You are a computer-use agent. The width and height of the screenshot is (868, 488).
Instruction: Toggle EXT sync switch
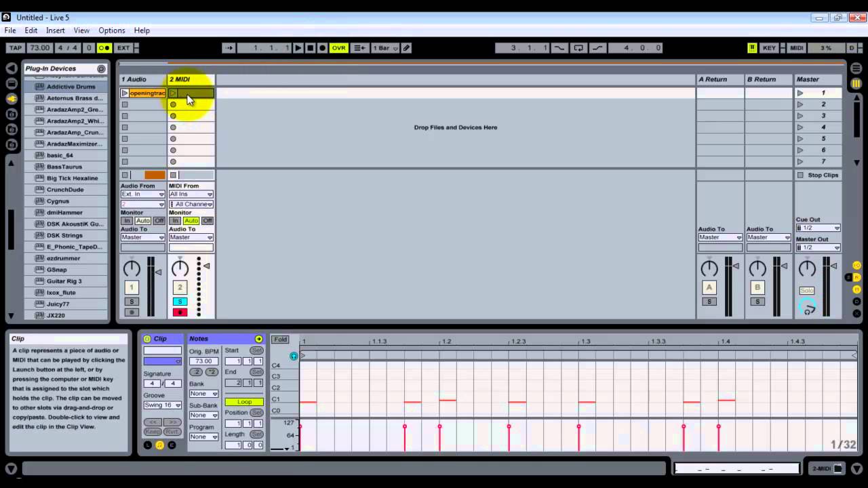(x=123, y=48)
